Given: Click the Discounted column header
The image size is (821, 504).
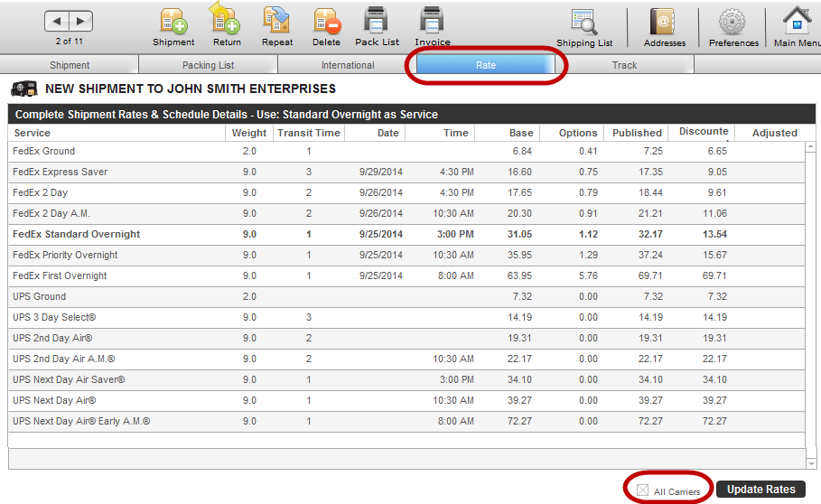Looking at the screenshot, I should point(704,131).
